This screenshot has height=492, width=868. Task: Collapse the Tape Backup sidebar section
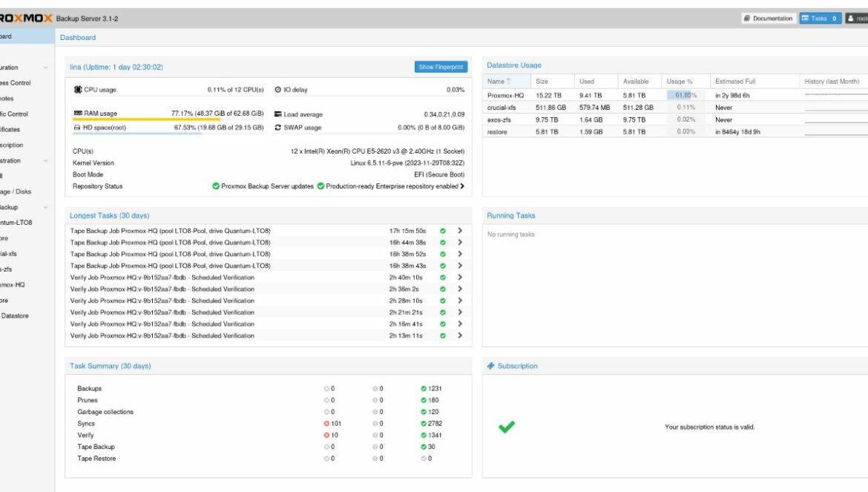pyautogui.click(x=45, y=207)
